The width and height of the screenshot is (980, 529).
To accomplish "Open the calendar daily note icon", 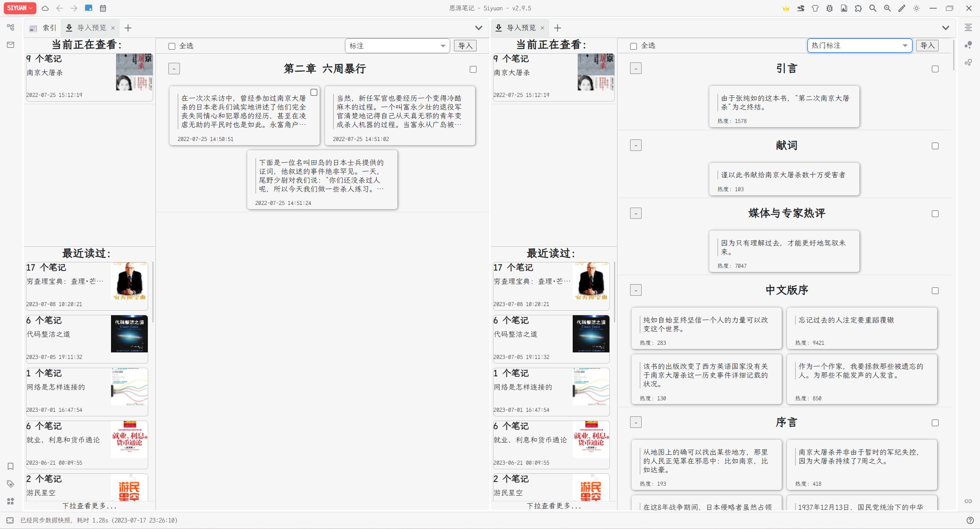I will tap(103, 8).
